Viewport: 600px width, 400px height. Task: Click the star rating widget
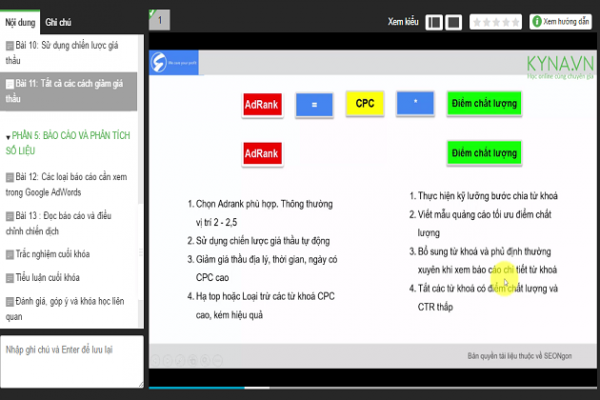pyautogui.click(x=496, y=21)
